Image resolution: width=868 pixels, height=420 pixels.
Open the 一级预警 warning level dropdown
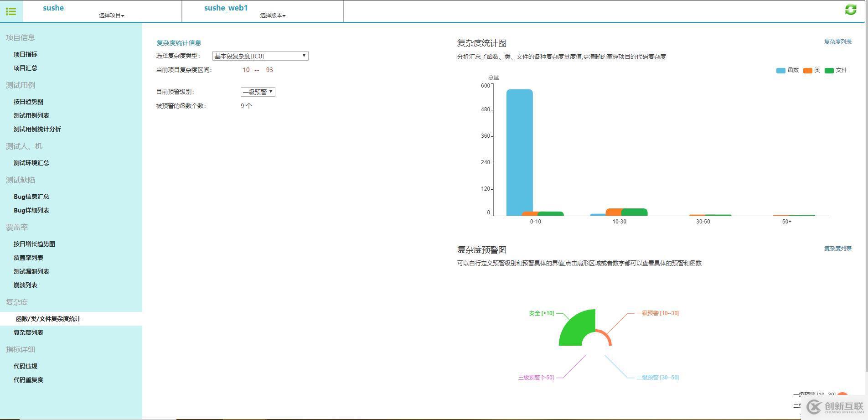point(258,92)
